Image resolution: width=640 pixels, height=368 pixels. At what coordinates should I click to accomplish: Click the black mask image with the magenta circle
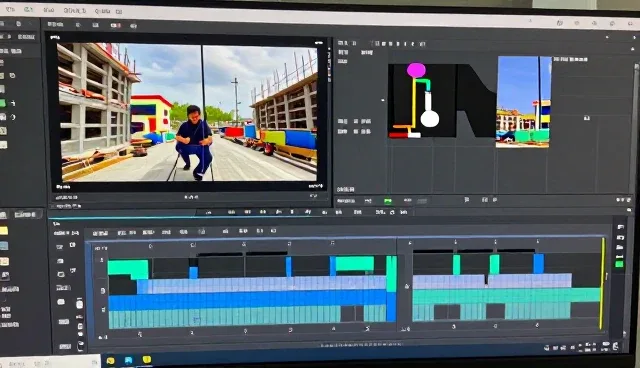pyautogui.click(x=422, y=100)
